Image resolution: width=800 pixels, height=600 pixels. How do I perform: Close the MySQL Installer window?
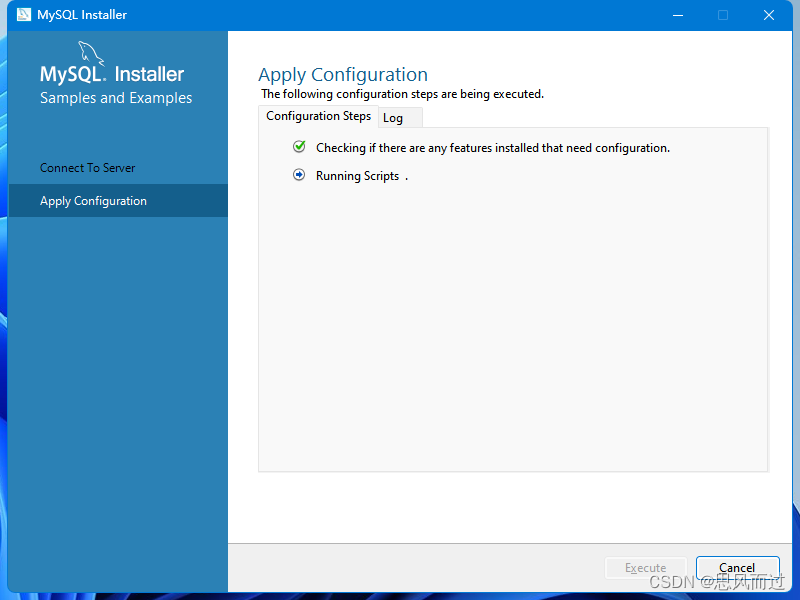[x=769, y=15]
